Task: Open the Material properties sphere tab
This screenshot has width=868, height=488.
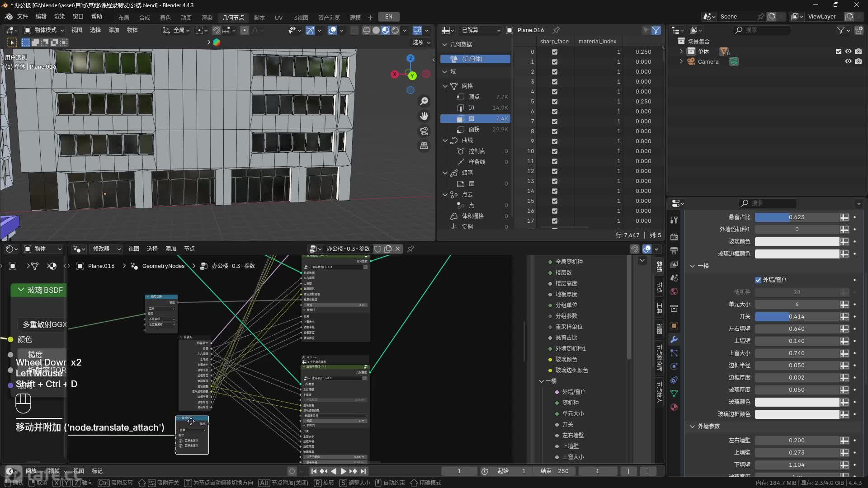Action: [x=674, y=407]
